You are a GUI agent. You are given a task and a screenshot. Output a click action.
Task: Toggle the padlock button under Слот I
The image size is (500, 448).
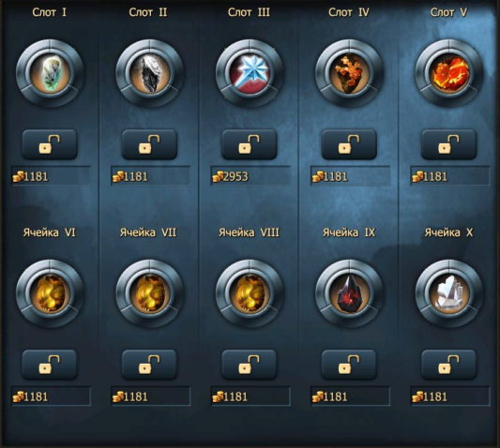[x=50, y=144]
